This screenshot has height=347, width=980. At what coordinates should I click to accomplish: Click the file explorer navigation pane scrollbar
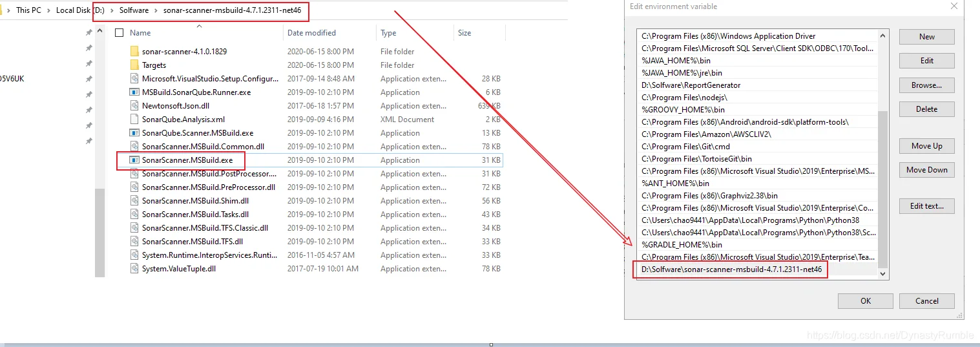tap(99, 233)
